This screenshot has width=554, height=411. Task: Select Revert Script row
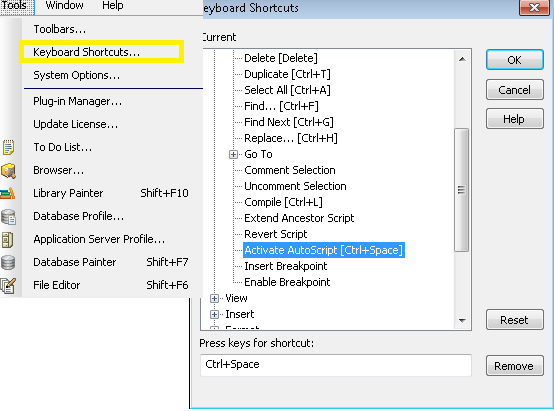[276, 234]
